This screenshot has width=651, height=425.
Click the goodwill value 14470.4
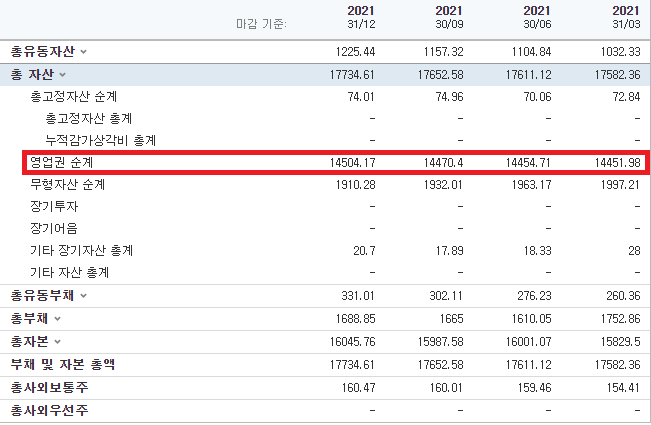tap(443, 162)
